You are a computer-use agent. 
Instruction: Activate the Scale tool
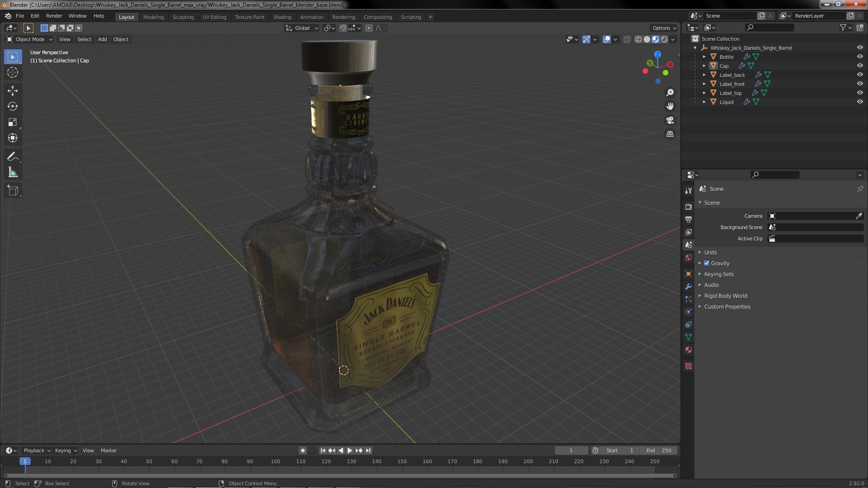click(x=13, y=122)
